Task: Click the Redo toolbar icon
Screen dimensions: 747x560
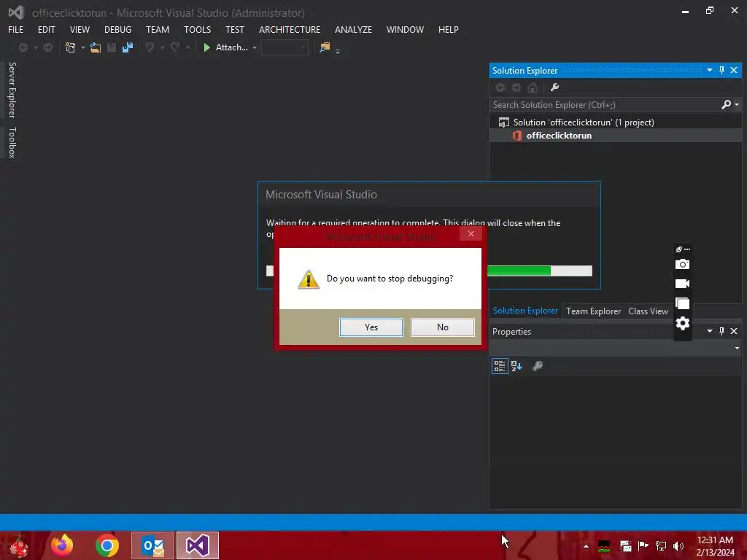Action: [175, 47]
